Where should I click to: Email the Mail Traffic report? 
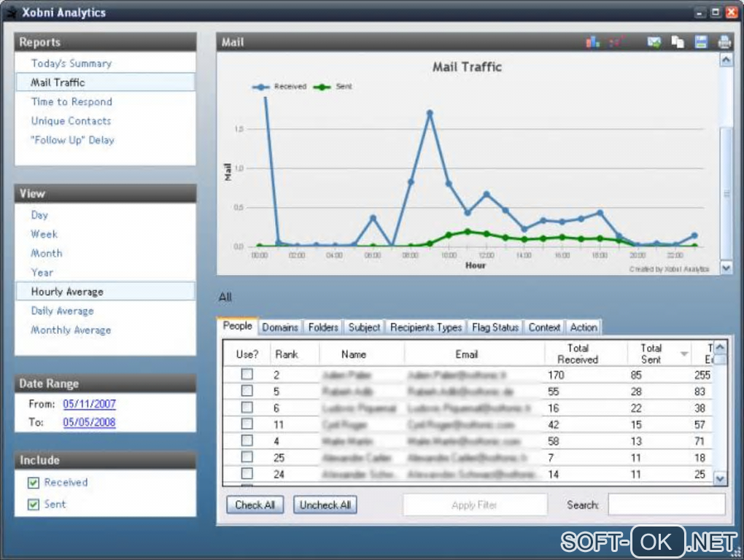(x=654, y=42)
